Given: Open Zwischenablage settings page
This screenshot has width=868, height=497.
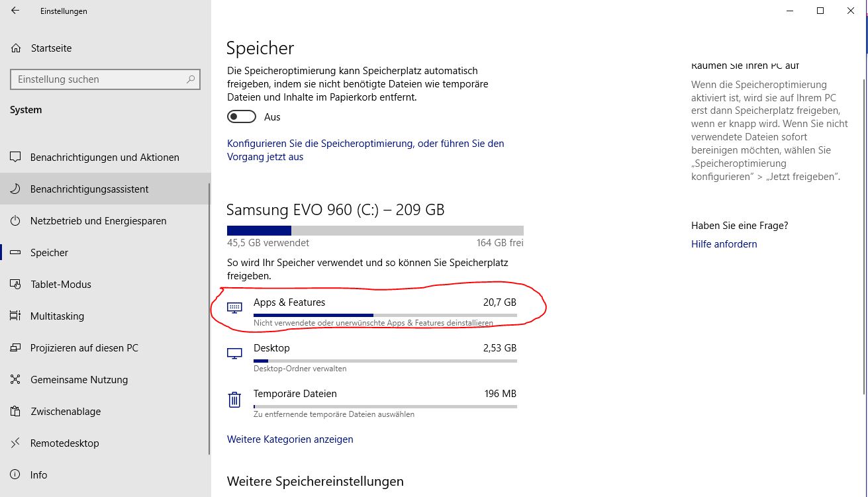Looking at the screenshot, I should point(105,412).
